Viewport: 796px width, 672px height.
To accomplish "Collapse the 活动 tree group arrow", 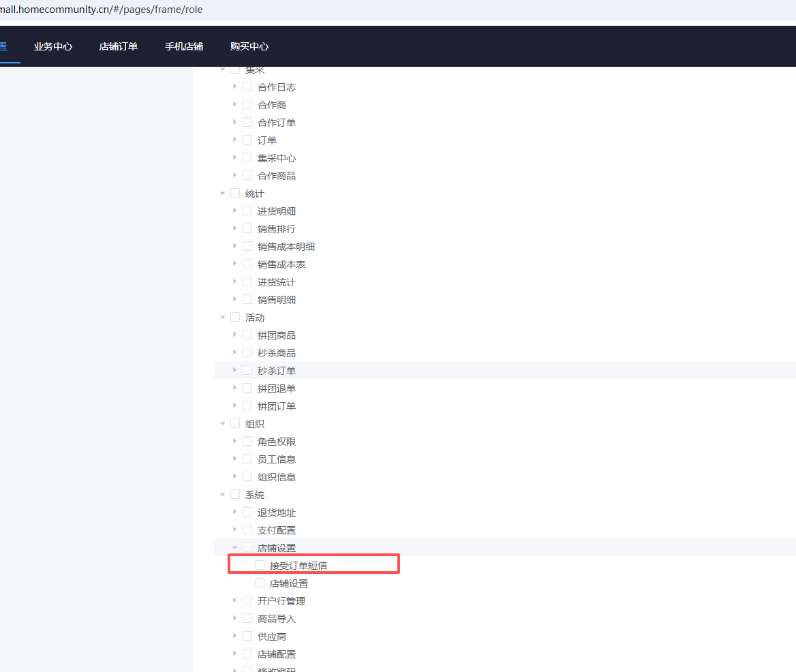I will (223, 318).
